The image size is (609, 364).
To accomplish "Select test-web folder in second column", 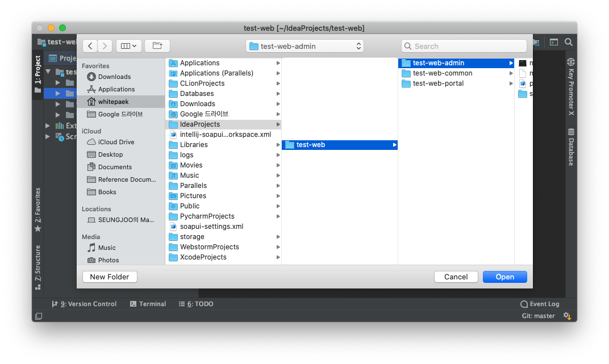I will coord(340,145).
